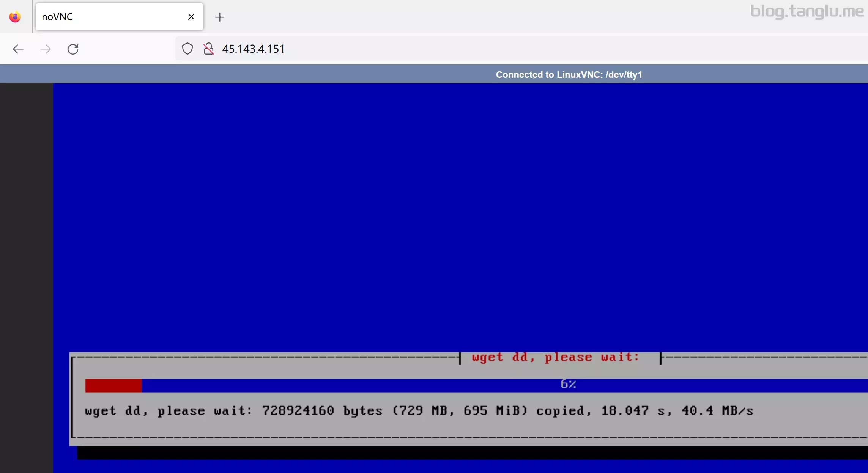Open a new tab with plus
Screen dimensions: 868x473
tap(220, 17)
